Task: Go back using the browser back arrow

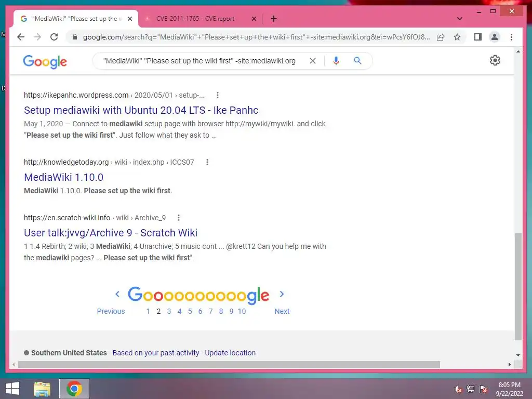Action: pos(21,37)
